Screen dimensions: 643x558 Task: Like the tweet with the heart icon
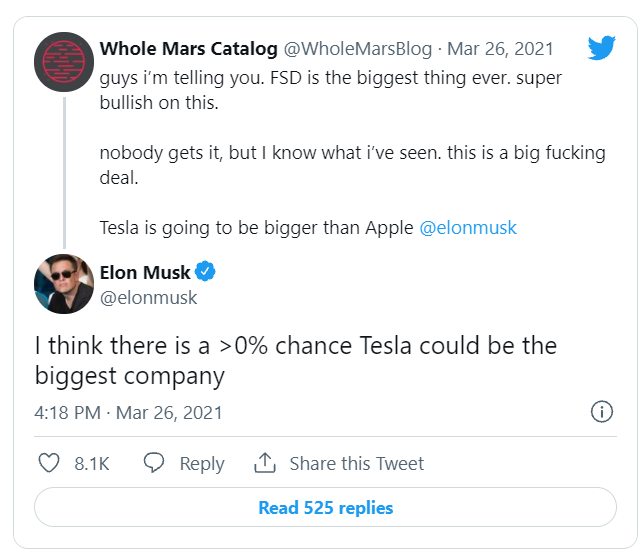[49, 463]
